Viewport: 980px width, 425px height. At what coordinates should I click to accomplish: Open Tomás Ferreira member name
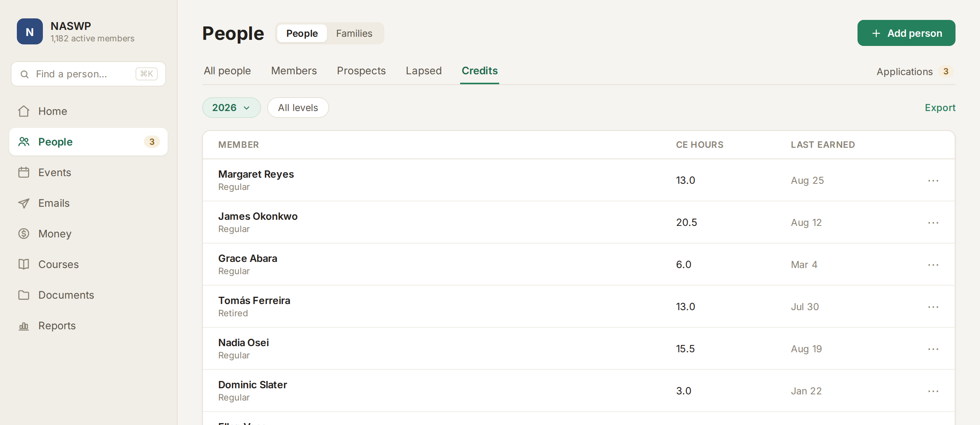[254, 301]
